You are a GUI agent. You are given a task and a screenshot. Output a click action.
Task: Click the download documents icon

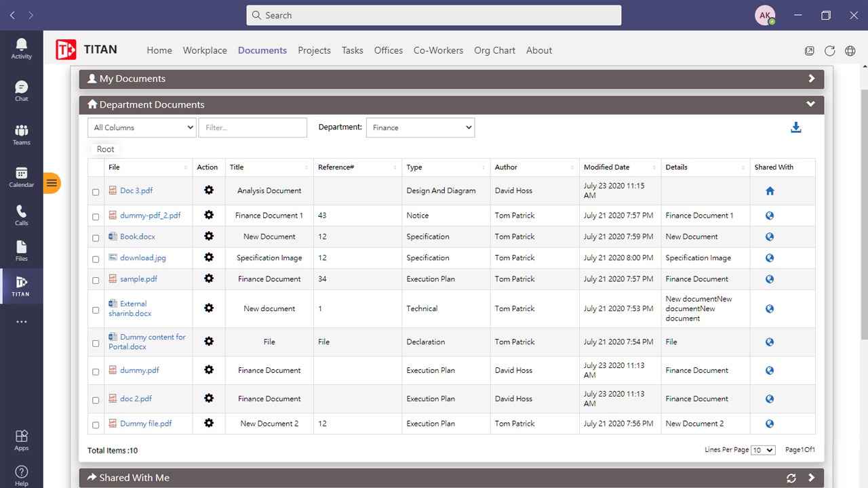795,127
